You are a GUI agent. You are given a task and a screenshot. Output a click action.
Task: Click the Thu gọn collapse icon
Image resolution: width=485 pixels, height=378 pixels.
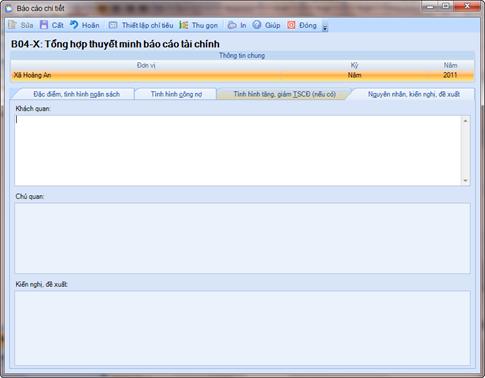[x=184, y=25]
